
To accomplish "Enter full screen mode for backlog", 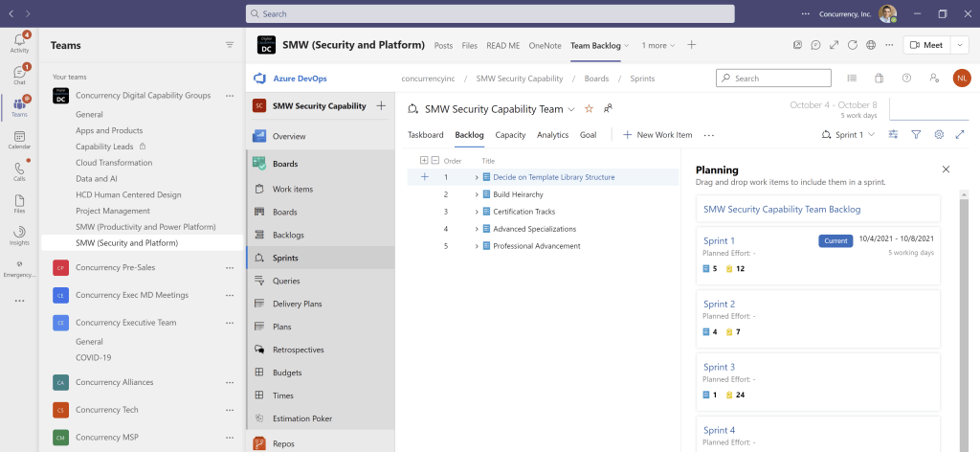I will click(960, 135).
